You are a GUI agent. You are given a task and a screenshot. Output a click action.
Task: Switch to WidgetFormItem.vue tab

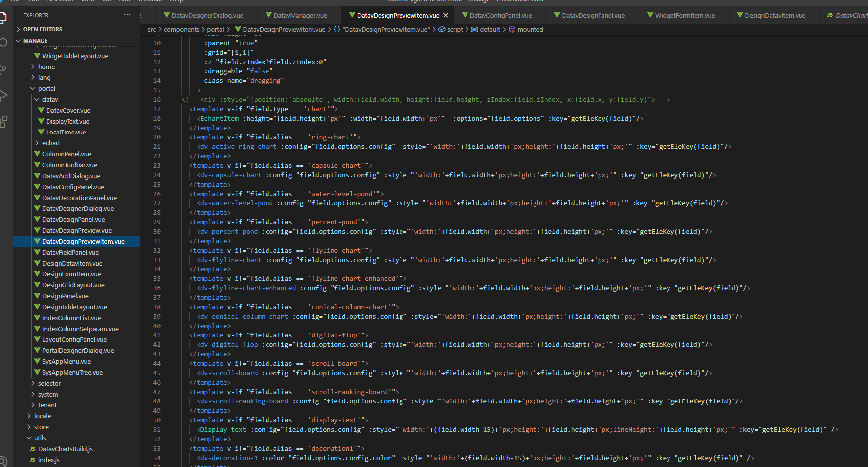685,15
